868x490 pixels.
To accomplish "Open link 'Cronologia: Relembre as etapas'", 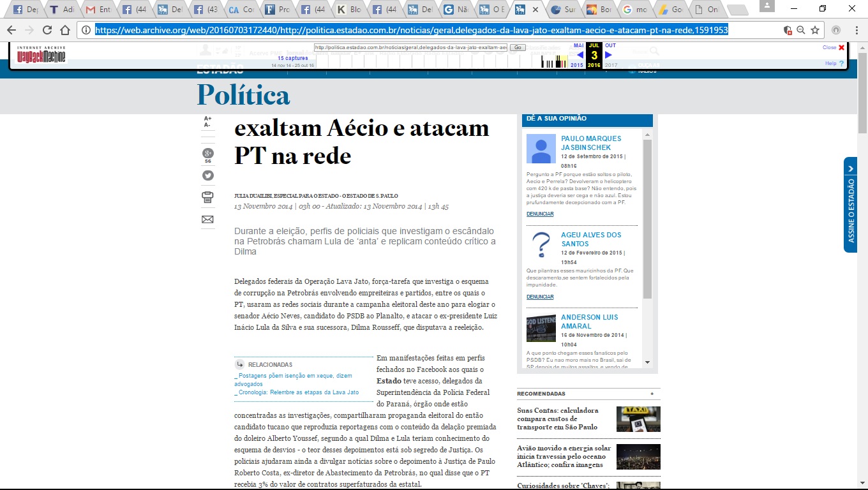I will point(298,392).
